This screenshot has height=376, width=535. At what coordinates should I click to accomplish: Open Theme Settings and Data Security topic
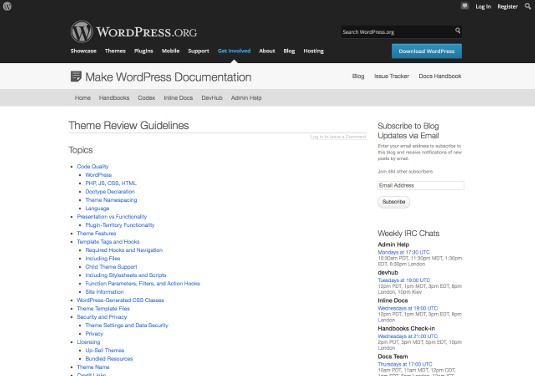click(127, 326)
